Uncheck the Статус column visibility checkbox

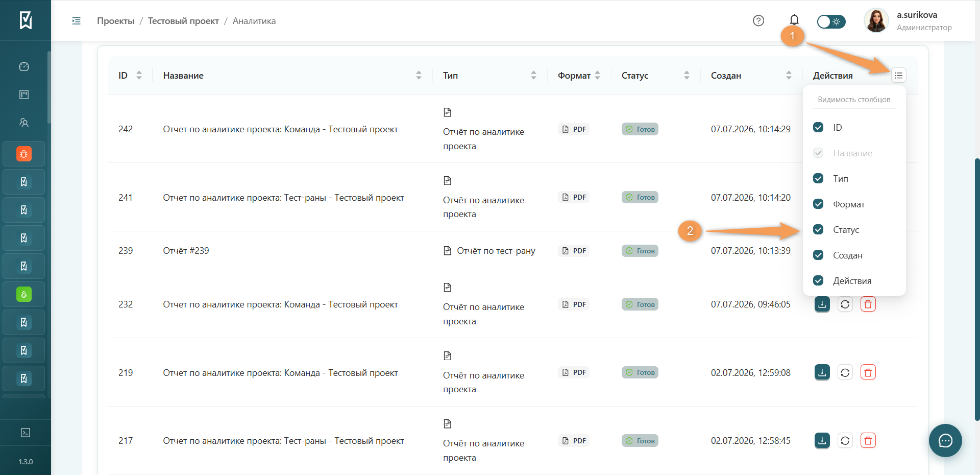[818, 229]
